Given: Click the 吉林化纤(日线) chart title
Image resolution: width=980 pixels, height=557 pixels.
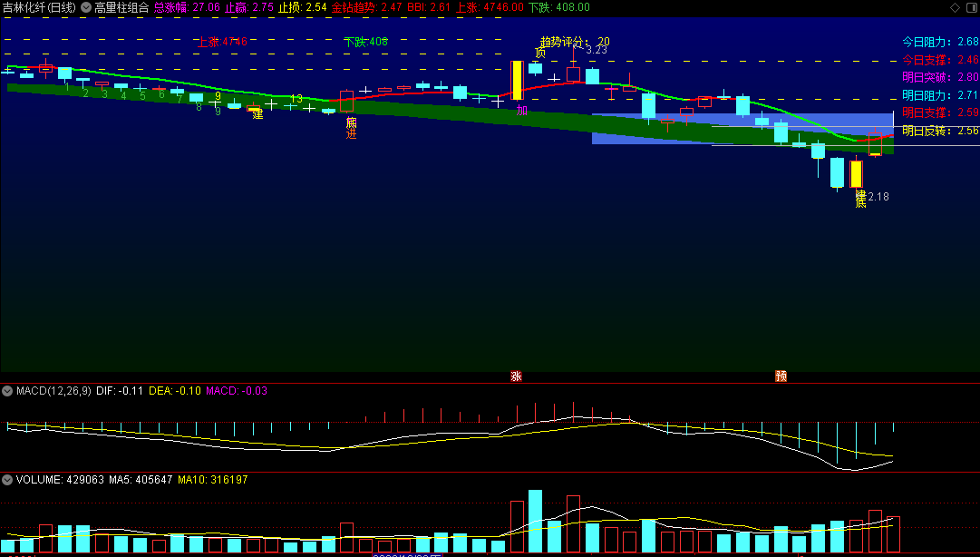Looking at the screenshot, I should (x=39, y=7).
